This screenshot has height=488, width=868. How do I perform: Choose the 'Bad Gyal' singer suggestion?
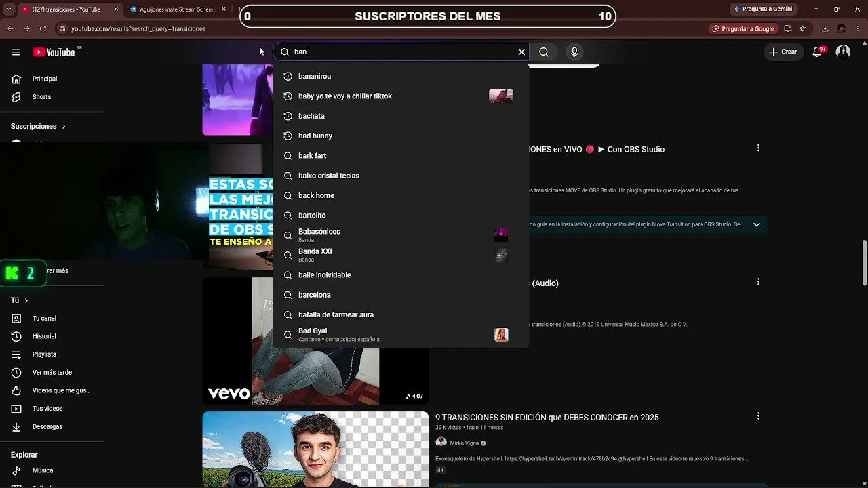point(401,335)
